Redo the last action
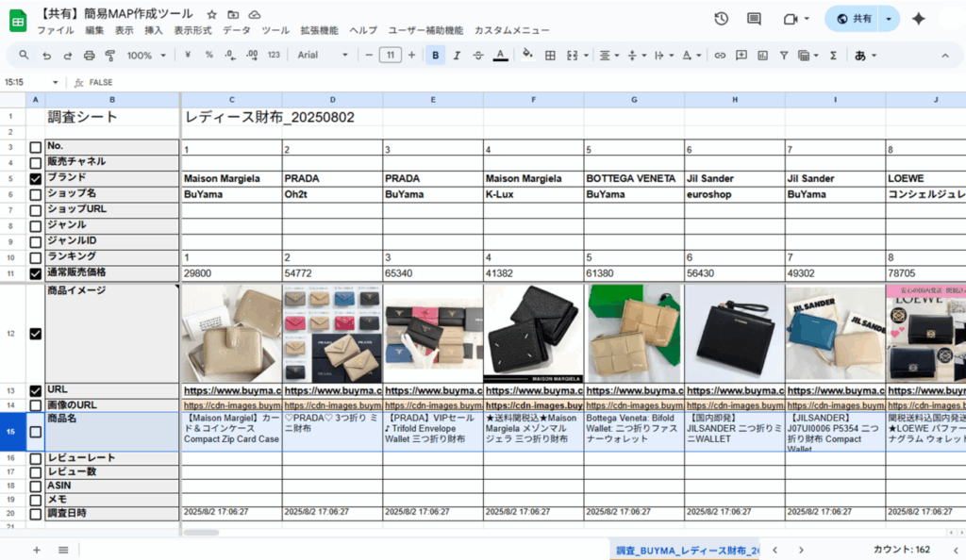This screenshot has width=966, height=560. [x=68, y=56]
